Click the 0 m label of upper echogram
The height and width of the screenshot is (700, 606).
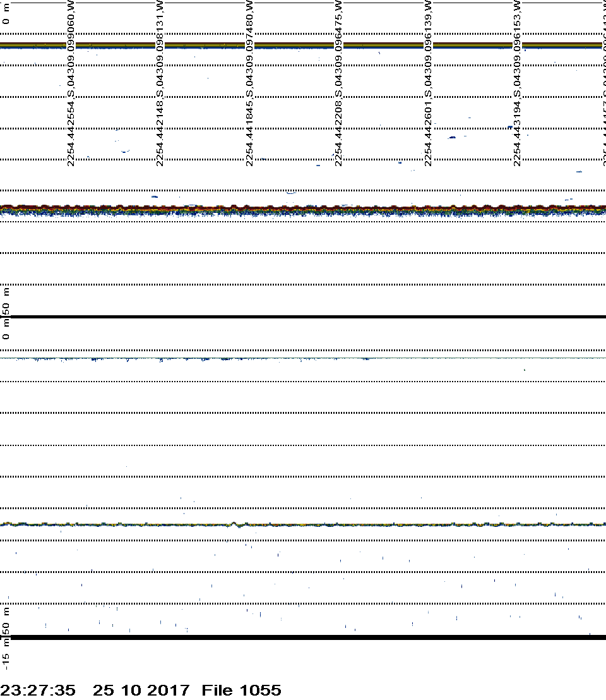point(5,15)
